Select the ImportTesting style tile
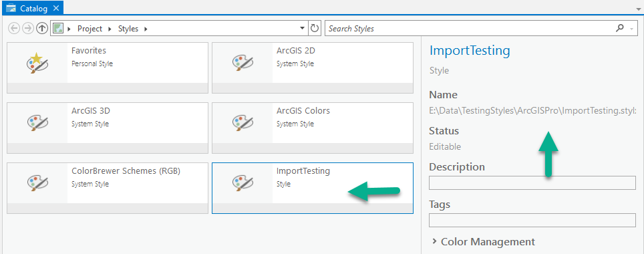Viewport: 644px width, 254px height. coord(313,188)
